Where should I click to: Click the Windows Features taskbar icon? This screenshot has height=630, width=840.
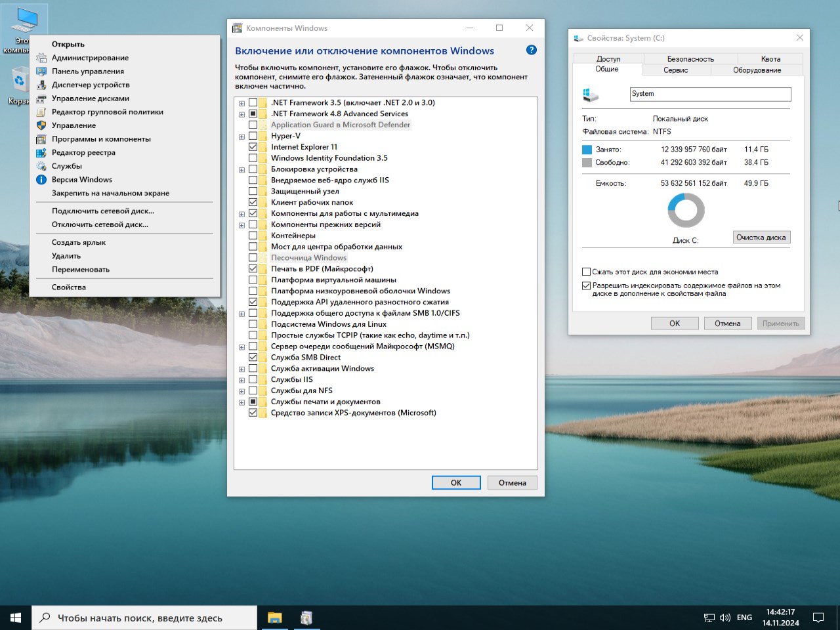point(306,618)
